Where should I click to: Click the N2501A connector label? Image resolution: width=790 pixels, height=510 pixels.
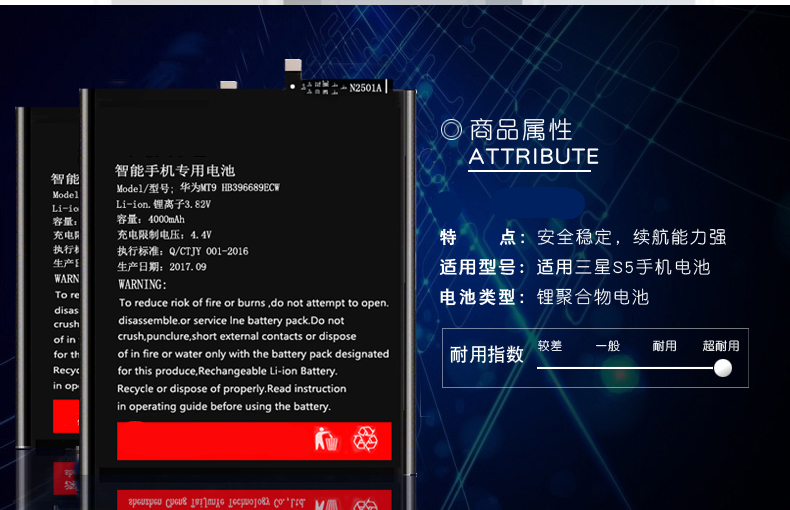click(x=365, y=88)
